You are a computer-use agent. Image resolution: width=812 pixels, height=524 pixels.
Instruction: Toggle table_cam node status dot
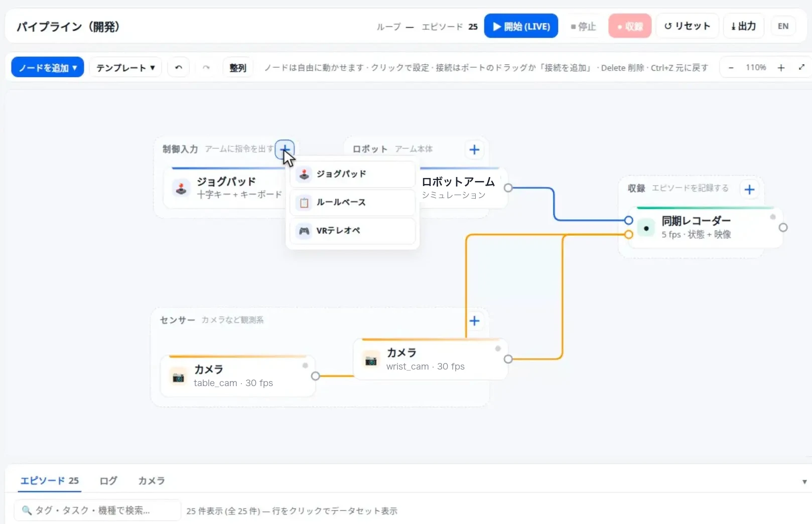click(x=305, y=366)
